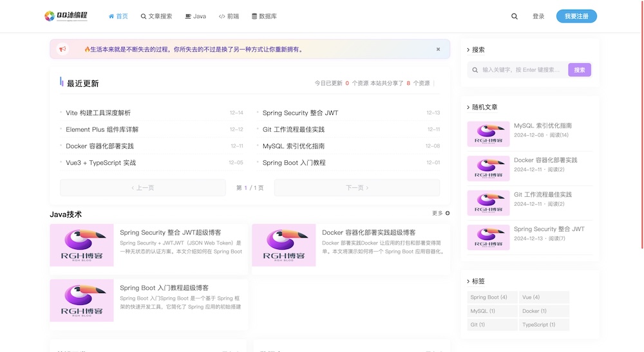This screenshot has height=352, width=644.
Task: Open title Docker 容器化部署实践超级博客
Action: (x=369, y=232)
